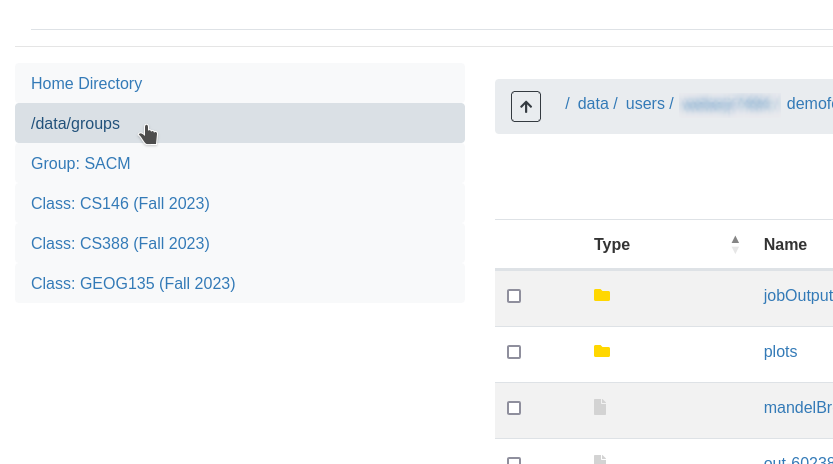Screen dimensions: 833x464
Task: Click the "data" breadcrumb link
Action: tap(593, 103)
